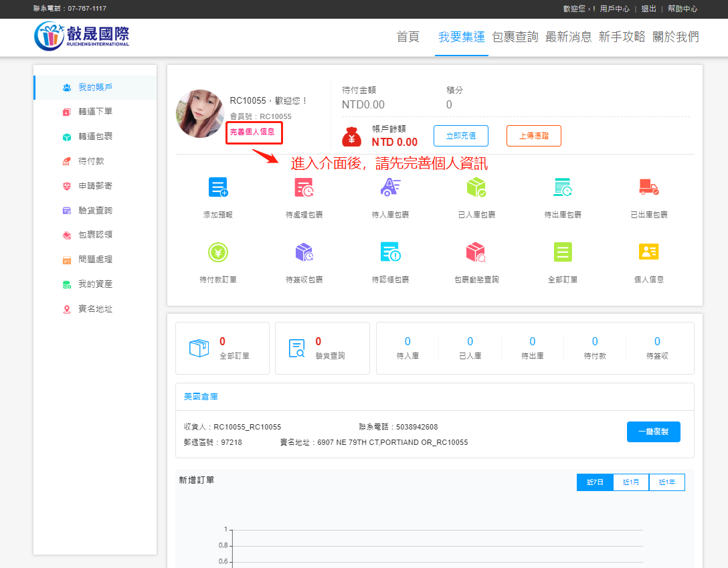Go to 新手攻略 in the navigation bar
Screen dimensions: 728x568
(x=622, y=37)
